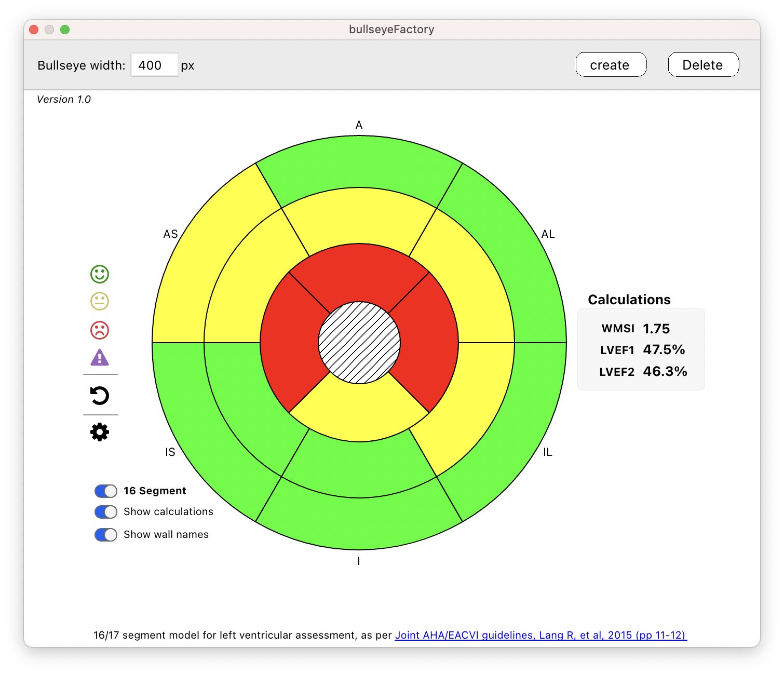Turn off Show wall names switch
The height and width of the screenshot is (675, 784).
click(x=106, y=535)
